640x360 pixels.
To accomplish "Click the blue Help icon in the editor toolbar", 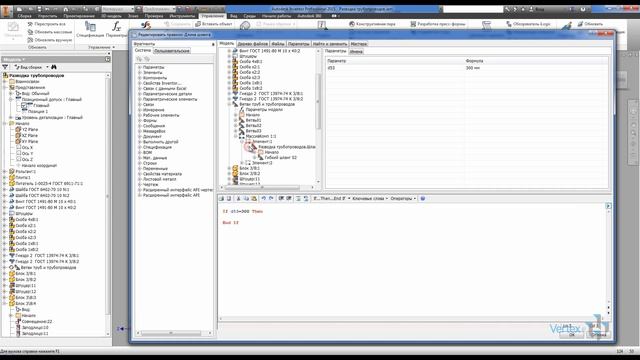I will click(x=423, y=198).
